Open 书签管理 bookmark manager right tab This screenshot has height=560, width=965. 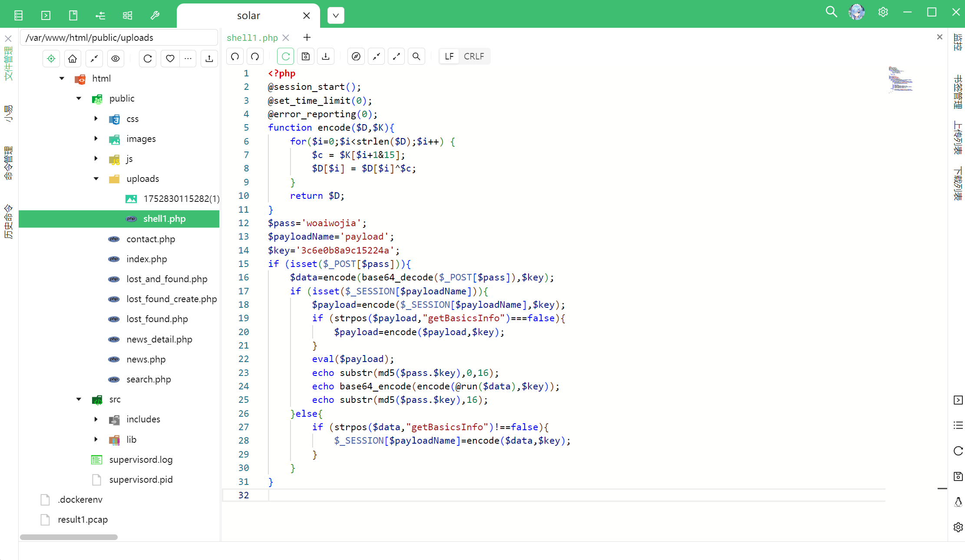pyautogui.click(x=958, y=92)
